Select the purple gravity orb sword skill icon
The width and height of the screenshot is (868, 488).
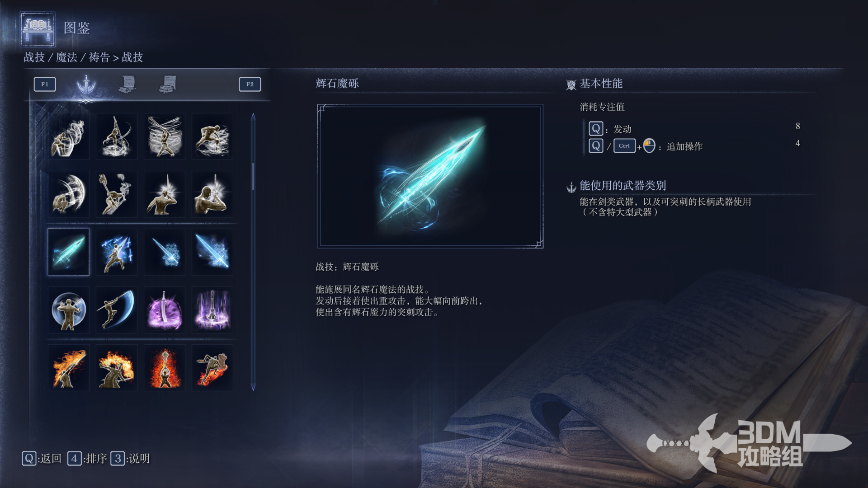tap(165, 310)
